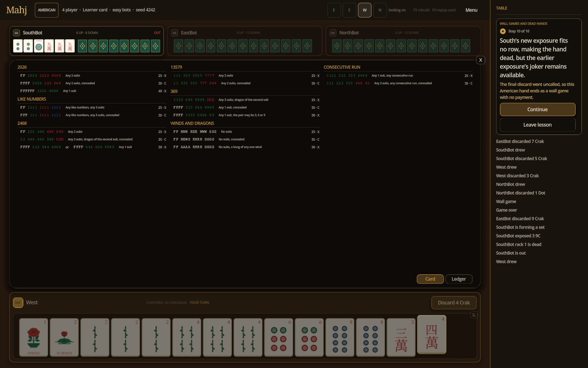Click the 'West discarded 3 Crak' log entry
Screen dimensions: 588x368
(517, 176)
